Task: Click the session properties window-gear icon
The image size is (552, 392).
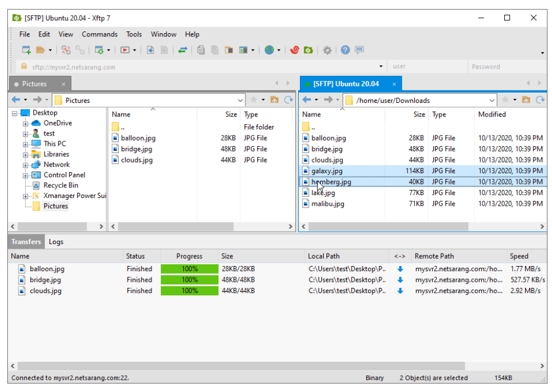Action: pos(100,50)
